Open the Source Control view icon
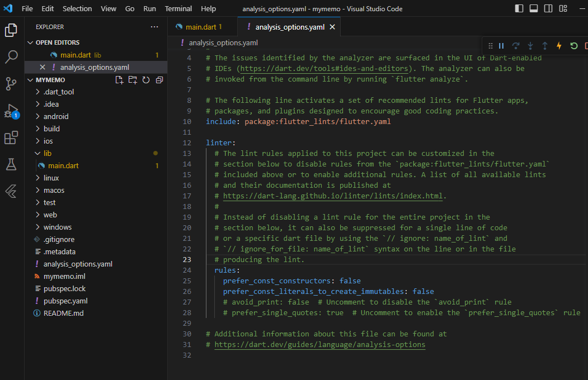 [11, 84]
